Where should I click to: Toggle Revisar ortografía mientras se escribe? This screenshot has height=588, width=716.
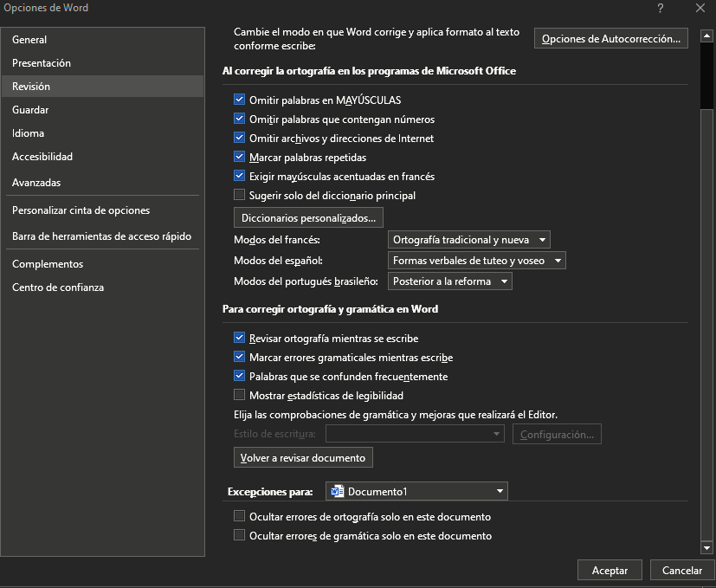coord(239,338)
